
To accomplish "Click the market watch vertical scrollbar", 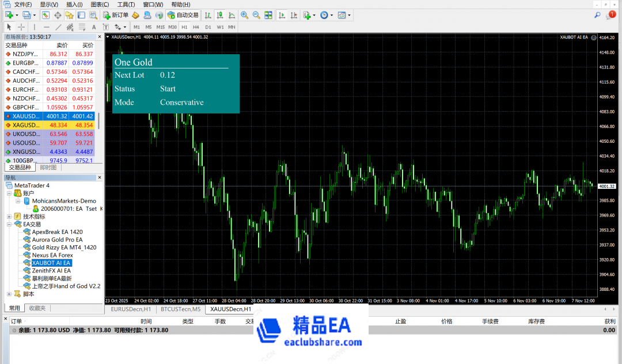I will [98, 121].
